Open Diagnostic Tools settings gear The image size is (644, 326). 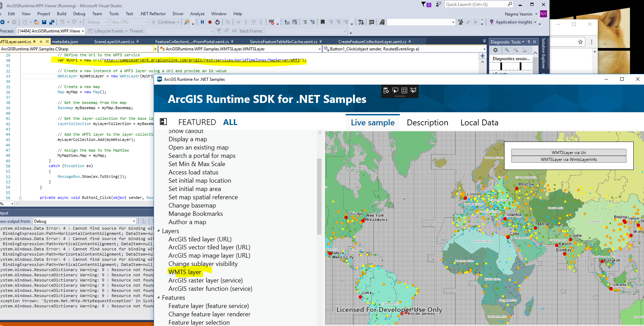click(x=496, y=50)
